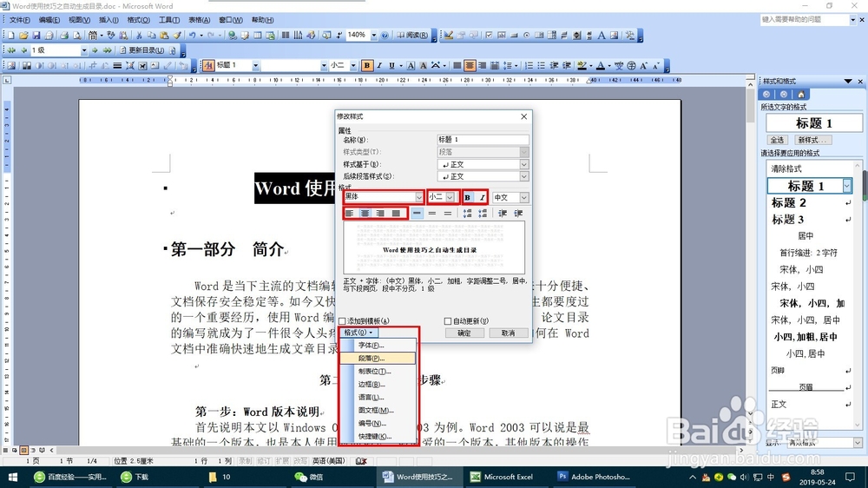Click the Insert Table icon

coord(258,36)
